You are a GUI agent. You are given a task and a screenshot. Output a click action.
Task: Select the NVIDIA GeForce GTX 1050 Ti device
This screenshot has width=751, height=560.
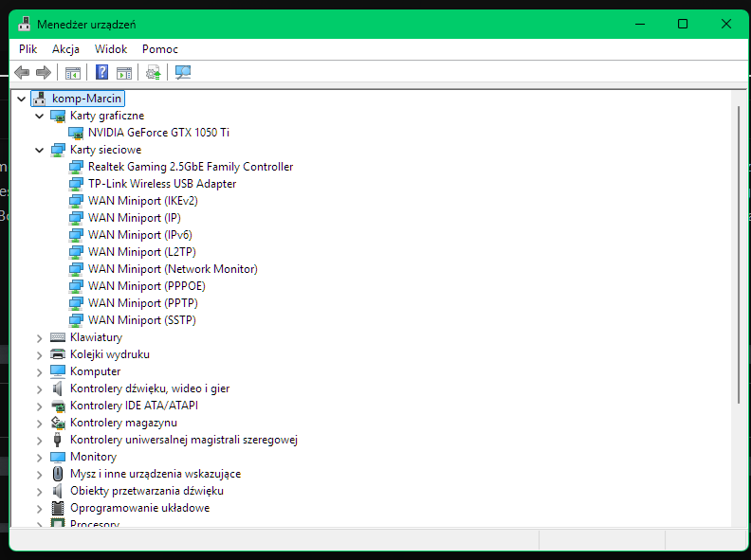pos(158,133)
